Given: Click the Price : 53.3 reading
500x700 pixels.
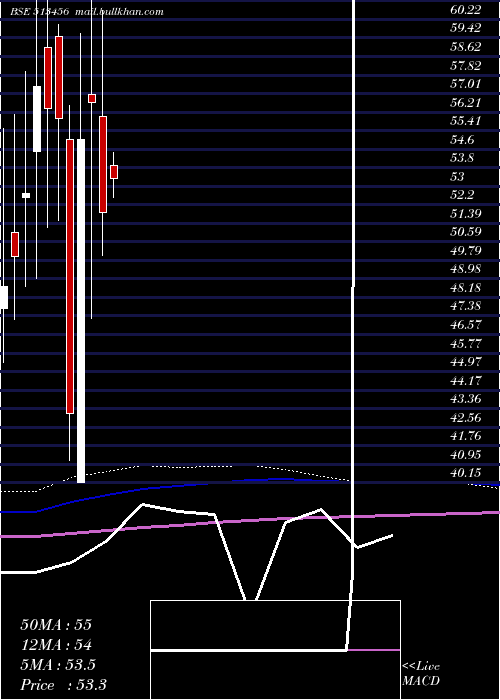Looking at the screenshot, I should click(x=63, y=685).
